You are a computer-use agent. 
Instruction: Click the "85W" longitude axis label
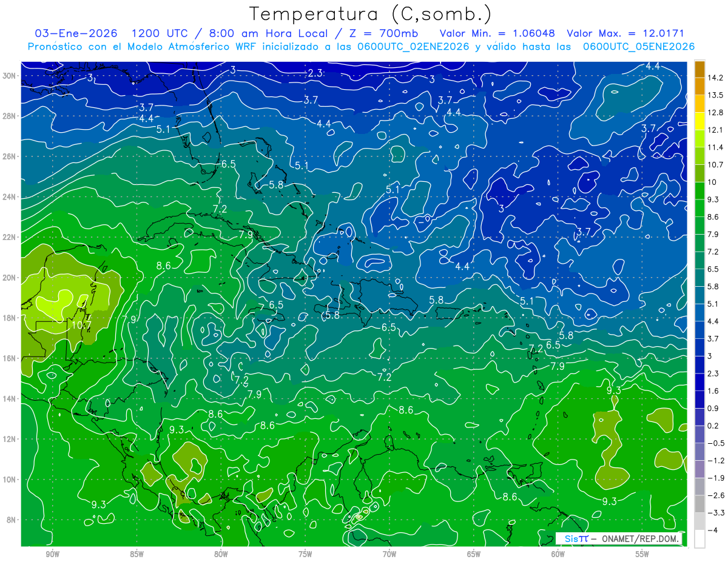136,554
